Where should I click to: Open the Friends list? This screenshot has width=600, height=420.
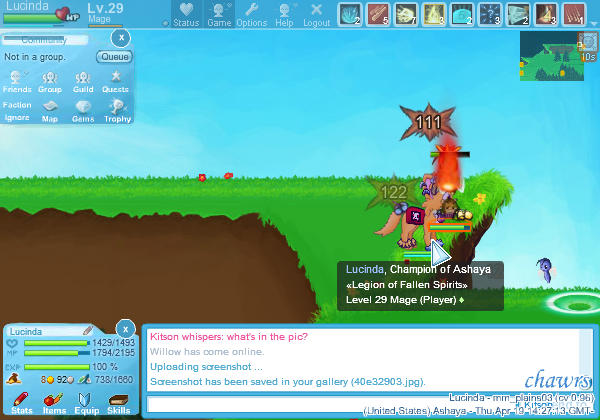(17, 82)
